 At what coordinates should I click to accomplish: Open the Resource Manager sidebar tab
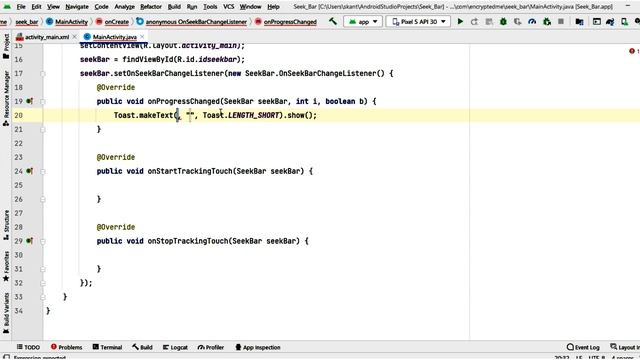[6, 98]
